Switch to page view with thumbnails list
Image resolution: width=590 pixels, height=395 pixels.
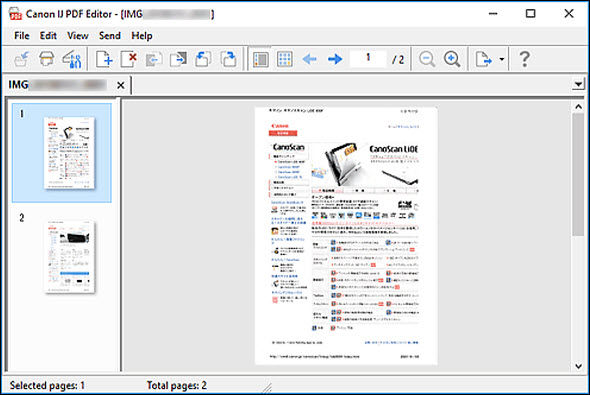(x=260, y=59)
